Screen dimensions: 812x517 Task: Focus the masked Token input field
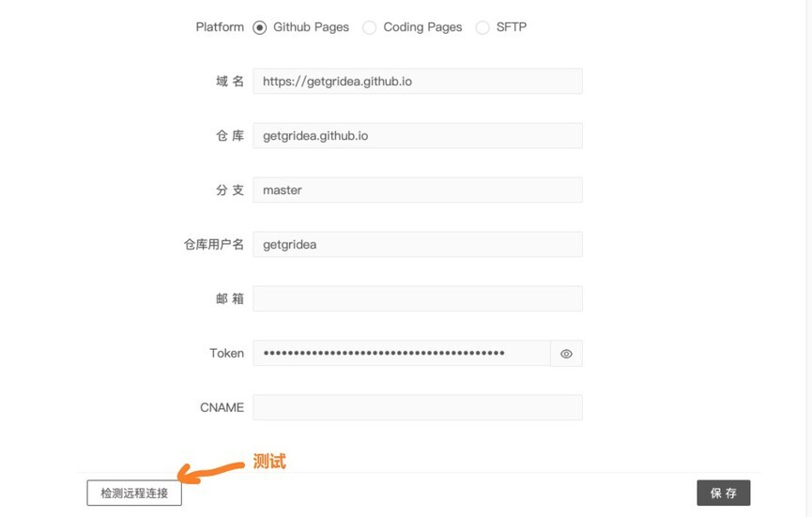tap(402, 354)
